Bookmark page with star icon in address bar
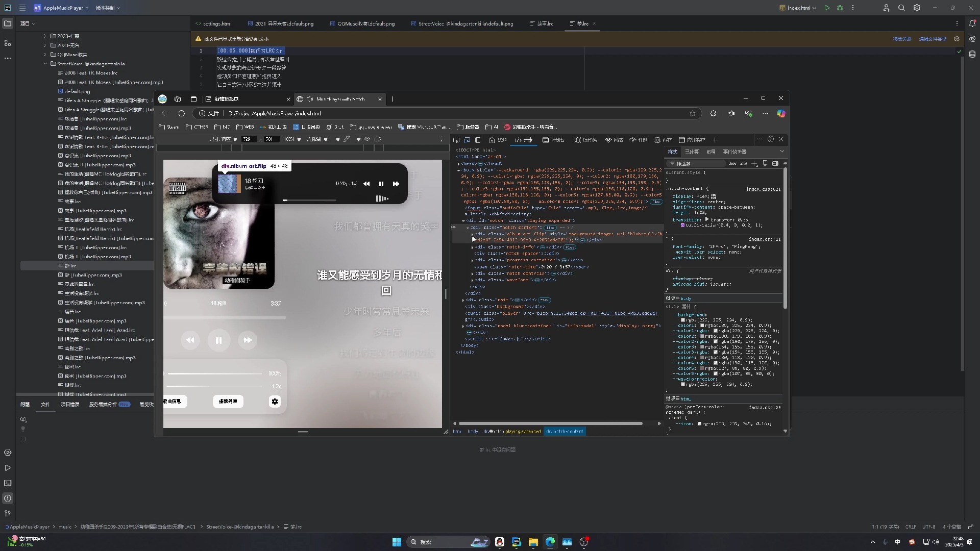Screen dimensions: 980x551 coord(693,113)
